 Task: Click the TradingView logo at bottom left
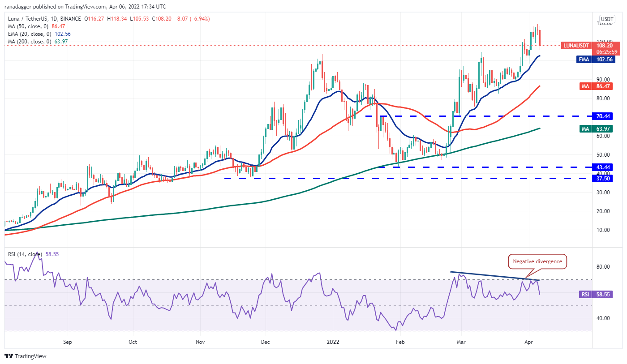(x=26, y=356)
